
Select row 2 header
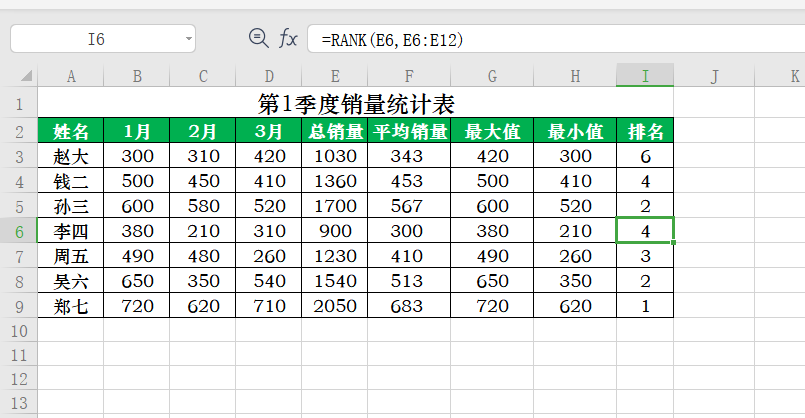[19, 131]
